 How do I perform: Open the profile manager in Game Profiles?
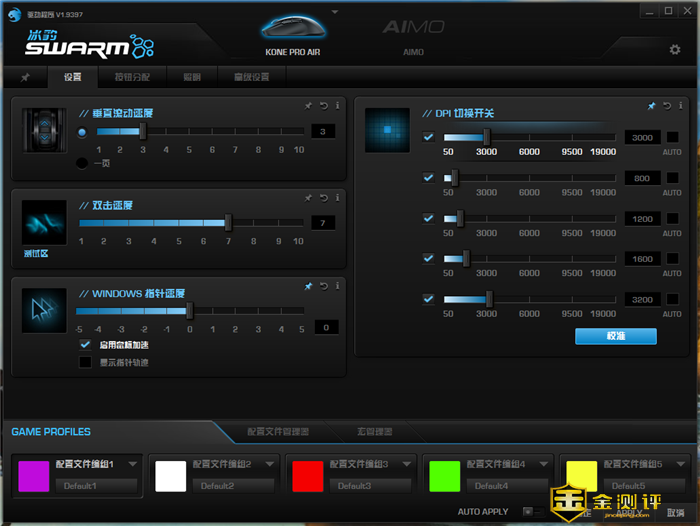click(x=278, y=432)
